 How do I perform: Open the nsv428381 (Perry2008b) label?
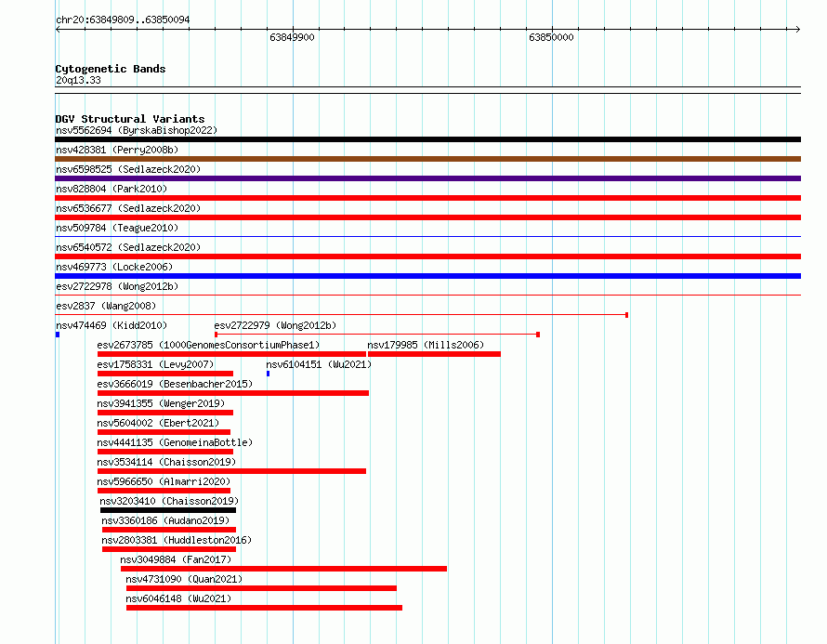[117, 150]
